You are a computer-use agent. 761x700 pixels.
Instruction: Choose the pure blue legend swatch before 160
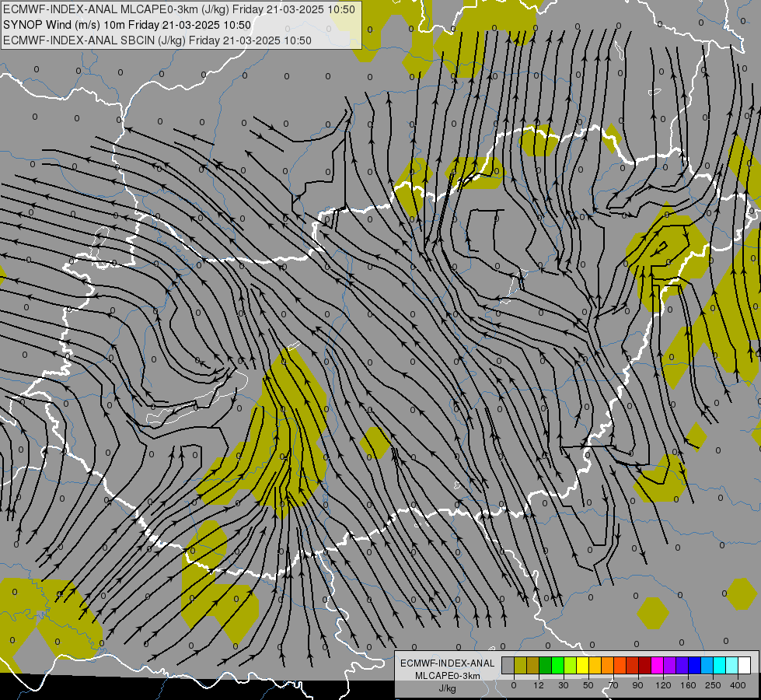pos(694,666)
